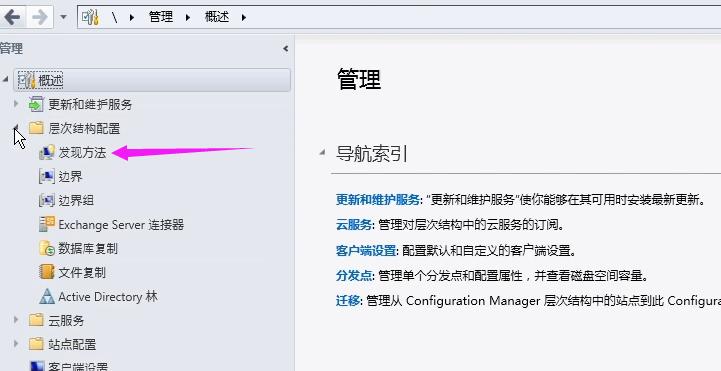Viewport: 721px width, 371px height.
Task: Select 更新和维护服务 in the tree
Action: (x=90, y=104)
